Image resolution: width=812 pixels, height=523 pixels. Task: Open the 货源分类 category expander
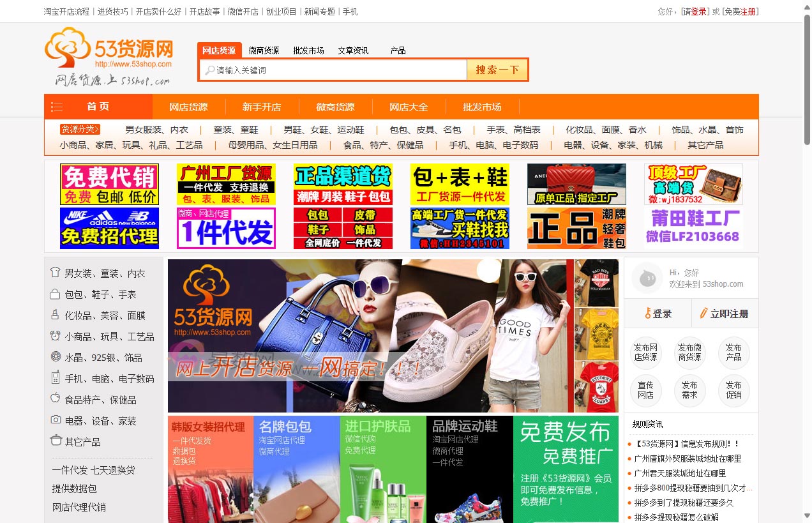(79, 129)
